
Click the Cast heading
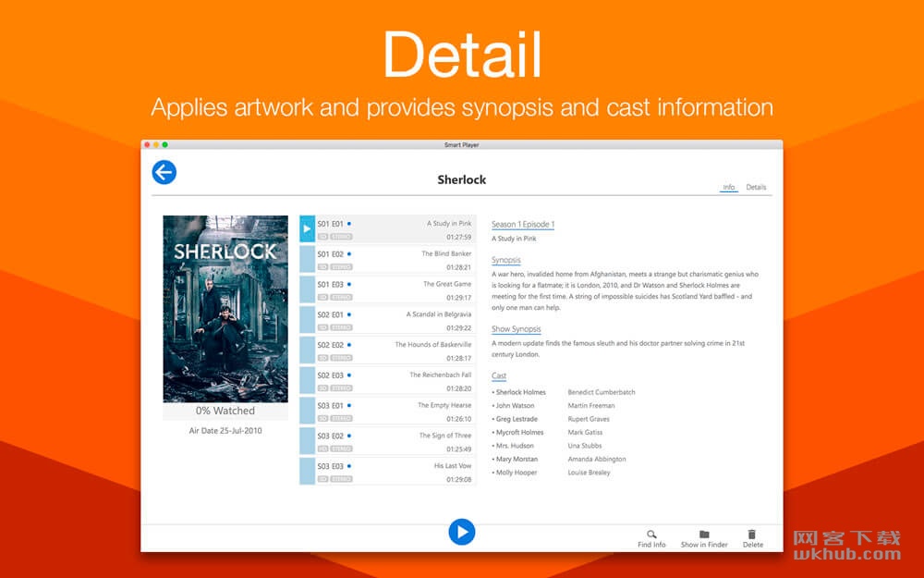(x=499, y=375)
